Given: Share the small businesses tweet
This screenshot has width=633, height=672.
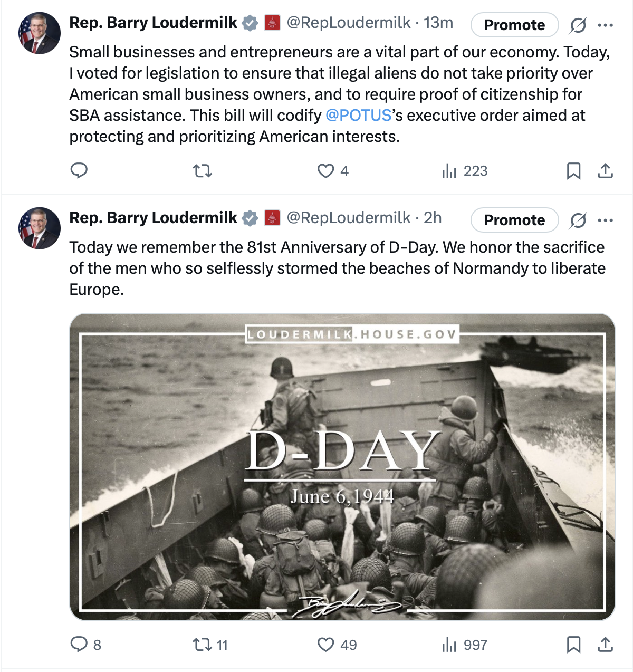Looking at the screenshot, I should click(605, 171).
